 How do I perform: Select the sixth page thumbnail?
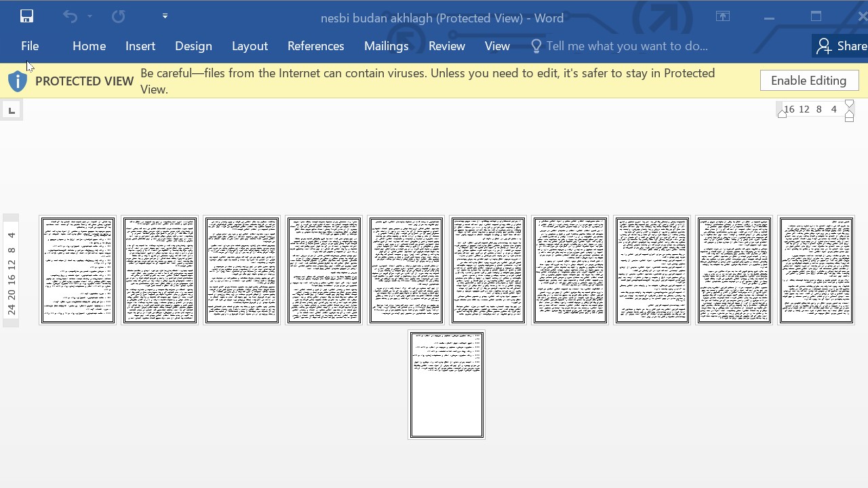(488, 270)
